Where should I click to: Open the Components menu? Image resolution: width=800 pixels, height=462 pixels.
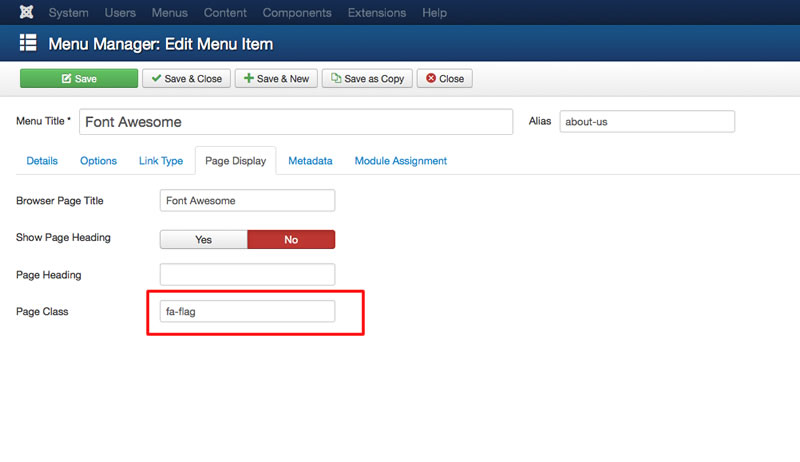click(297, 13)
